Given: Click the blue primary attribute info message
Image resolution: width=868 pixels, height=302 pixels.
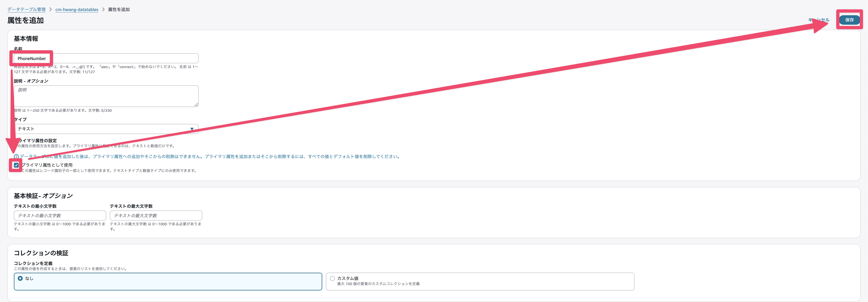Looking at the screenshot, I should [209, 156].
